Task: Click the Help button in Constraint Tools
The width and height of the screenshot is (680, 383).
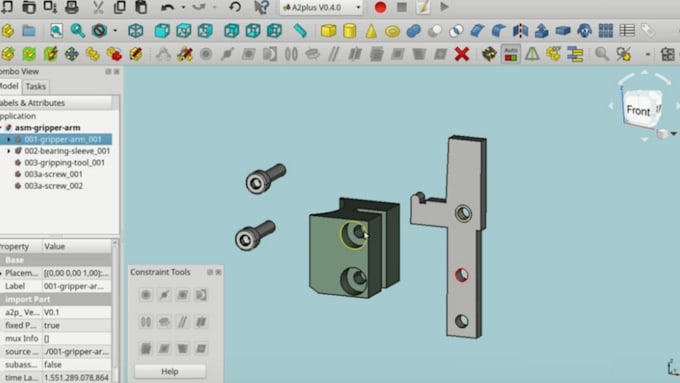Action: pos(170,371)
